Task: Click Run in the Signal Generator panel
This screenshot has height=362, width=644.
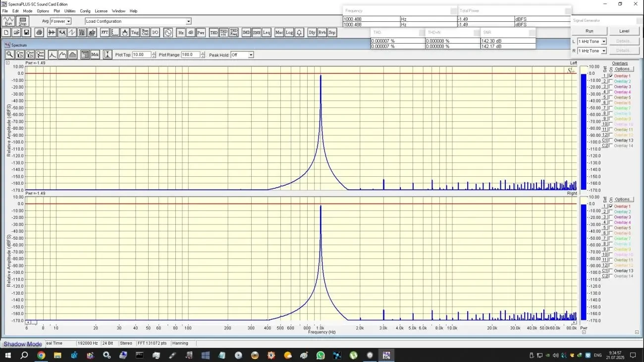Action: tap(589, 31)
